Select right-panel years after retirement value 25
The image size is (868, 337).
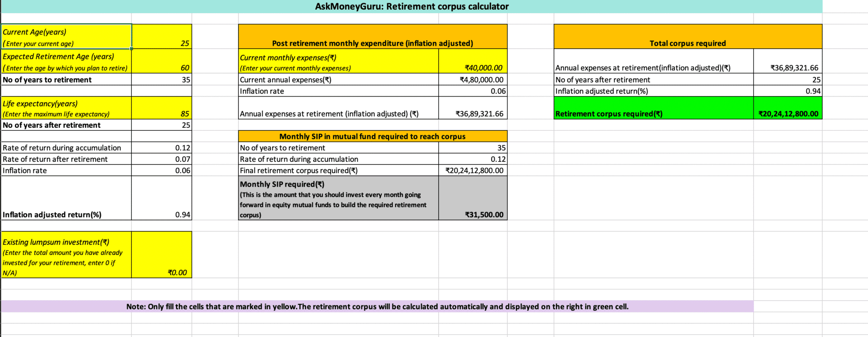click(x=787, y=80)
